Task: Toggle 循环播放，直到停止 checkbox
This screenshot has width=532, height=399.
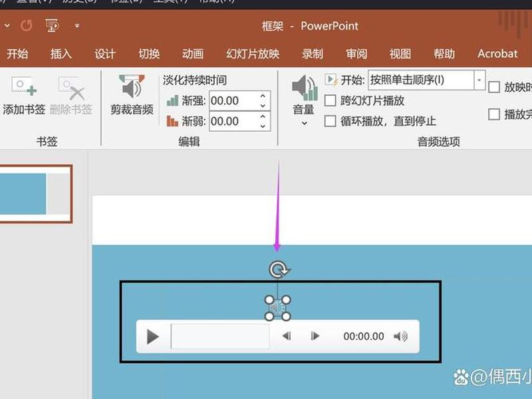Action: point(330,121)
